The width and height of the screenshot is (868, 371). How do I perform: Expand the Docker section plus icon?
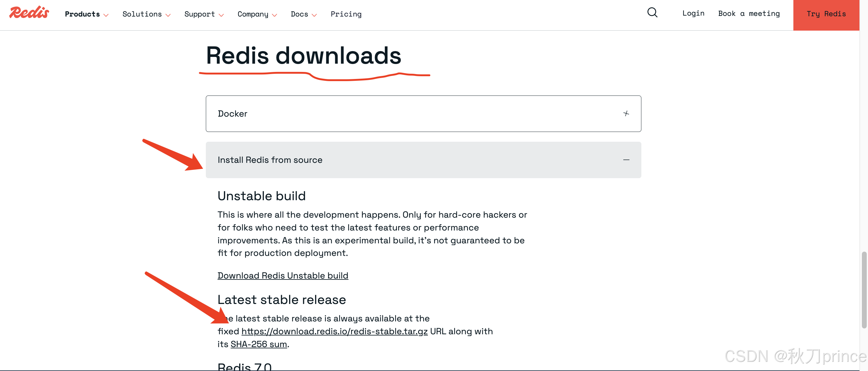click(626, 114)
